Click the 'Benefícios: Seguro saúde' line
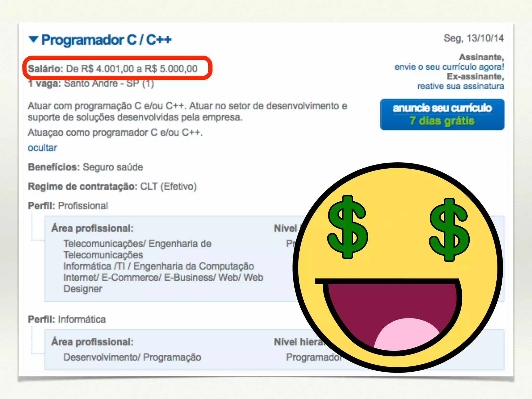Viewport: 532px width, 399px height. 85,167
